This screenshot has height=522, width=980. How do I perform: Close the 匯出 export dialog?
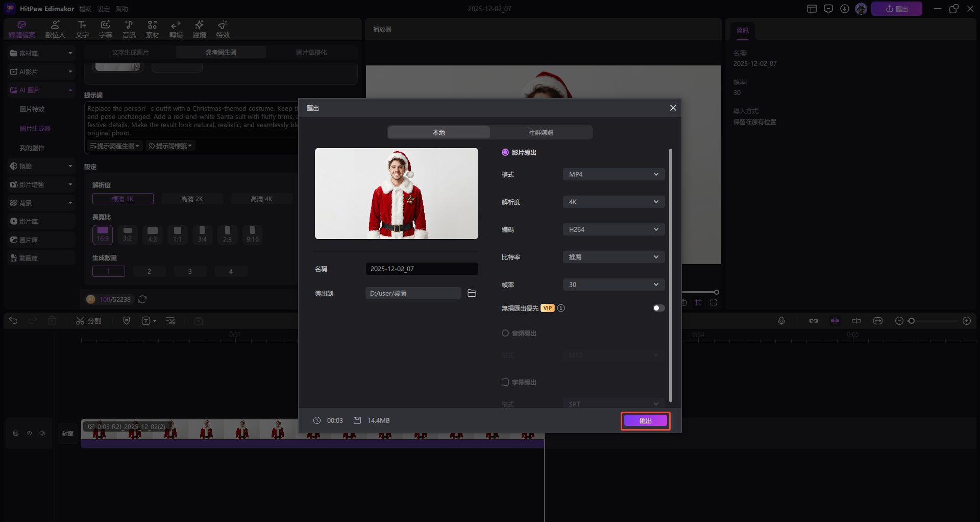pos(673,108)
